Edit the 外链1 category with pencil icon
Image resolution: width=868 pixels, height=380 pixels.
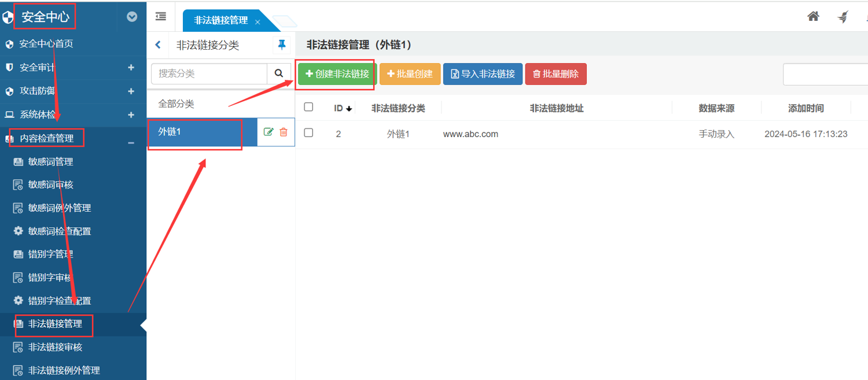coord(268,132)
